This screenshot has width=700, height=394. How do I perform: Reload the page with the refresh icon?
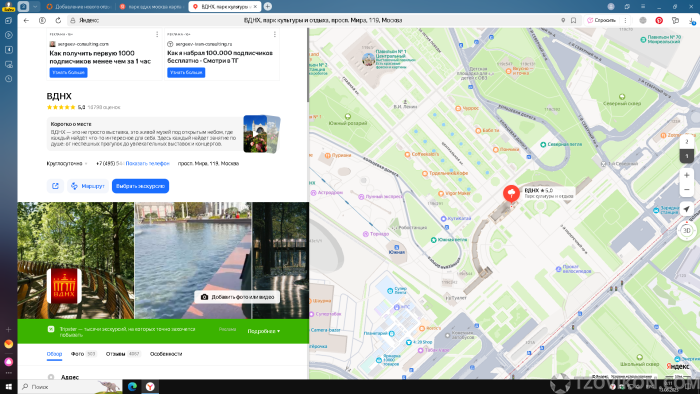[58, 20]
